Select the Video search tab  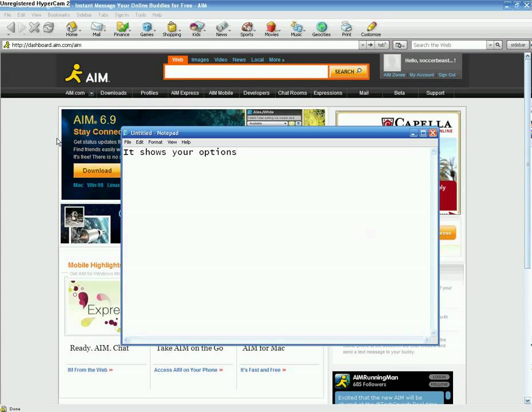221,60
